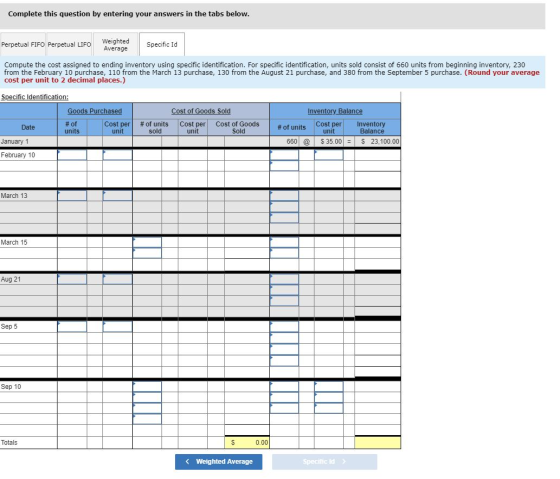Open the Perpetual FIFO tab
The height and width of the screenshot is (479, 560).
[x=23, y=44]
